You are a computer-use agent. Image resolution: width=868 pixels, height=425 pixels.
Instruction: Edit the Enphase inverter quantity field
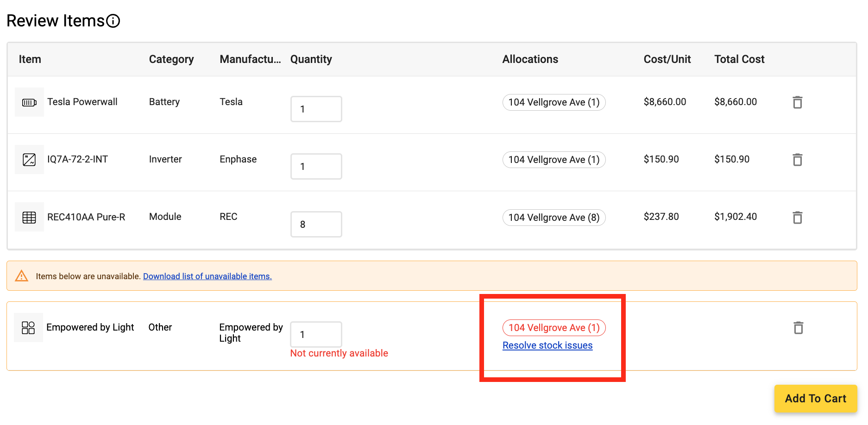click(316, 167)
